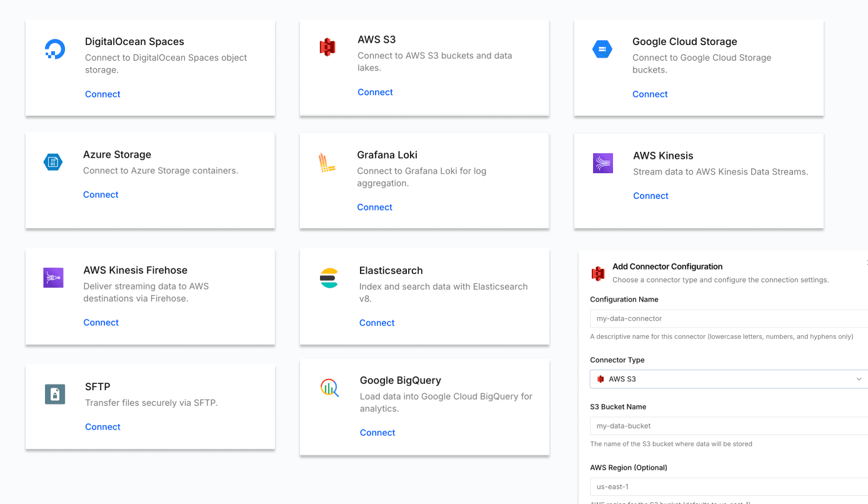This screenshot has width=868, height=504.
Task: Click the SFTP lock file icon
Action: click(x=55, y=394)
